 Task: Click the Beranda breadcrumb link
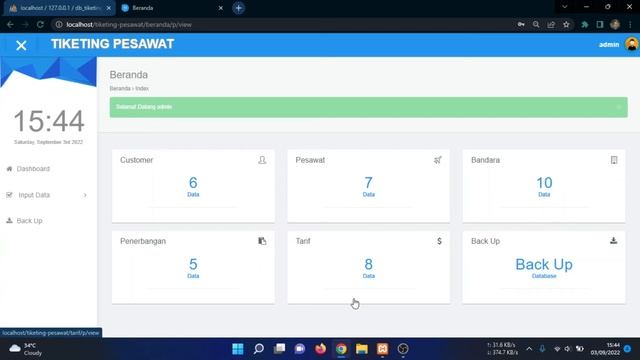[x=120, y=88]
